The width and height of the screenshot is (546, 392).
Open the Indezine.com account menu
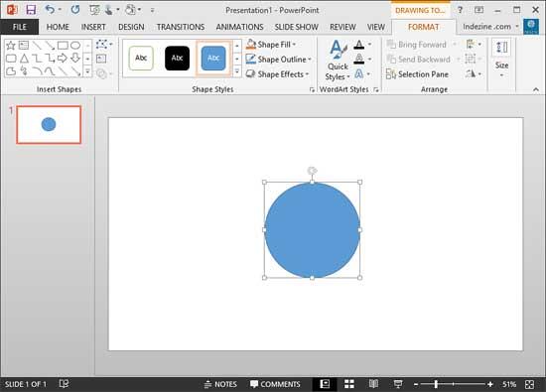pyautogui.click(x=490, y=27)
